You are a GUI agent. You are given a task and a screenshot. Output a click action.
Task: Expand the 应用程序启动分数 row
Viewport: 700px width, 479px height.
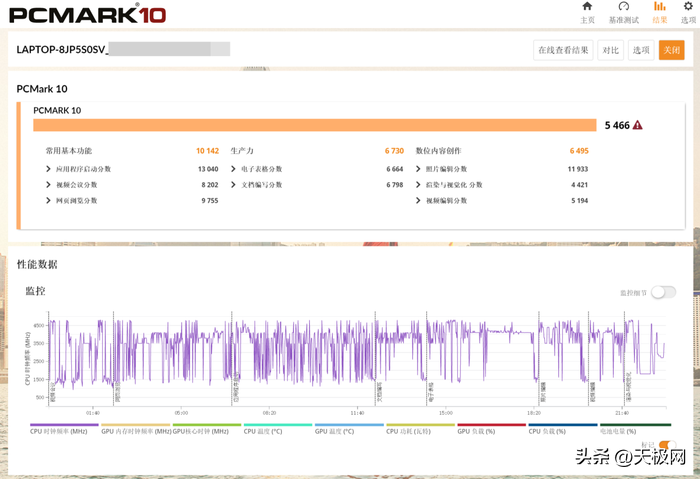48,169
